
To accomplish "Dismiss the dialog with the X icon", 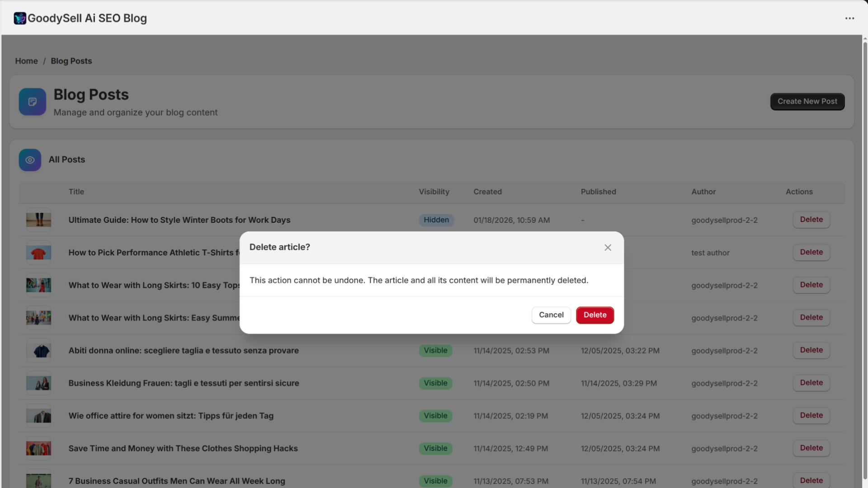I will pyautogui.click(x=607, y=247).
